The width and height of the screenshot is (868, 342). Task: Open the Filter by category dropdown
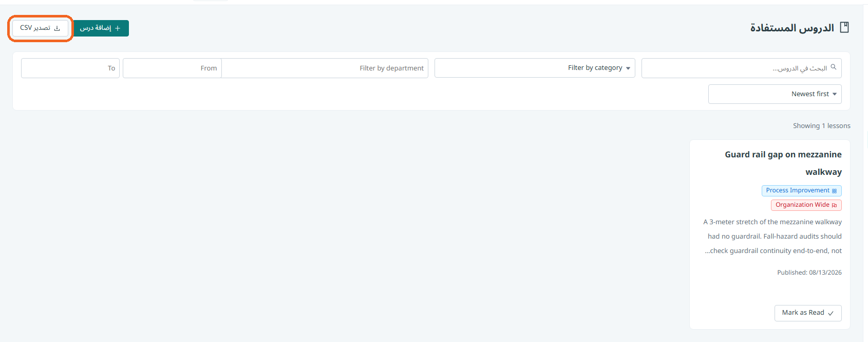pyautogui.click(x=535, y=68)
